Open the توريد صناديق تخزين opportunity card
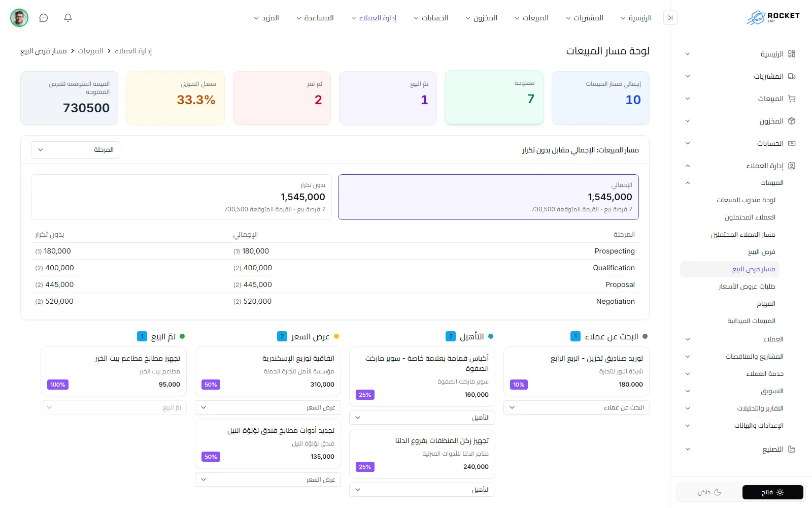812x508 pixels. (x=577, y=371)
